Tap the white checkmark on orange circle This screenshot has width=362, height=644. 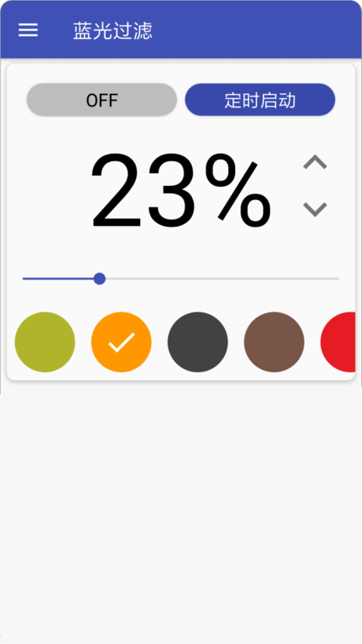(121, 342)
